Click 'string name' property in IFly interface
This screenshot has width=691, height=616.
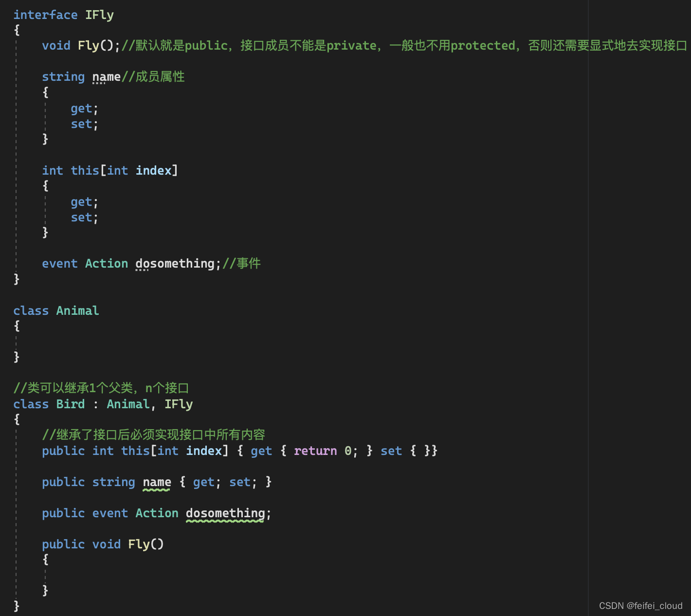click(82, 77)
